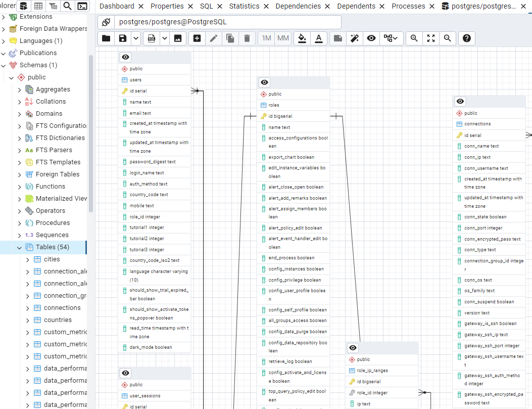Zoom diagram to fit
The image size is (532, 409).
tap(430, 38)
